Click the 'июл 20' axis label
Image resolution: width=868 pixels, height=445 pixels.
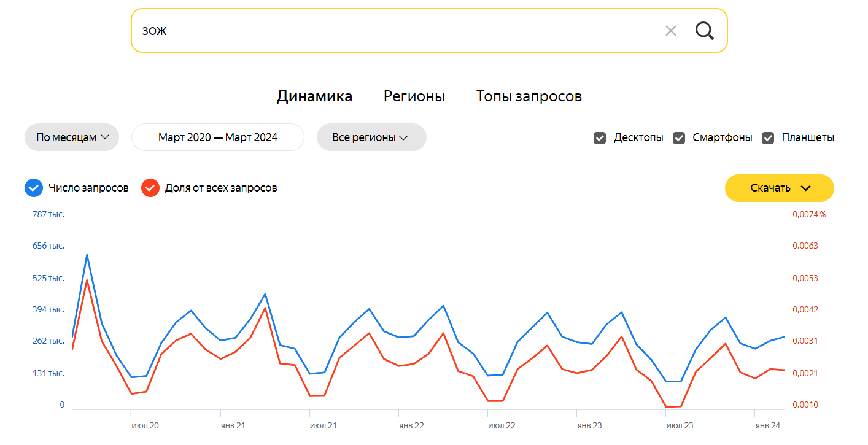tap(145, 425)
